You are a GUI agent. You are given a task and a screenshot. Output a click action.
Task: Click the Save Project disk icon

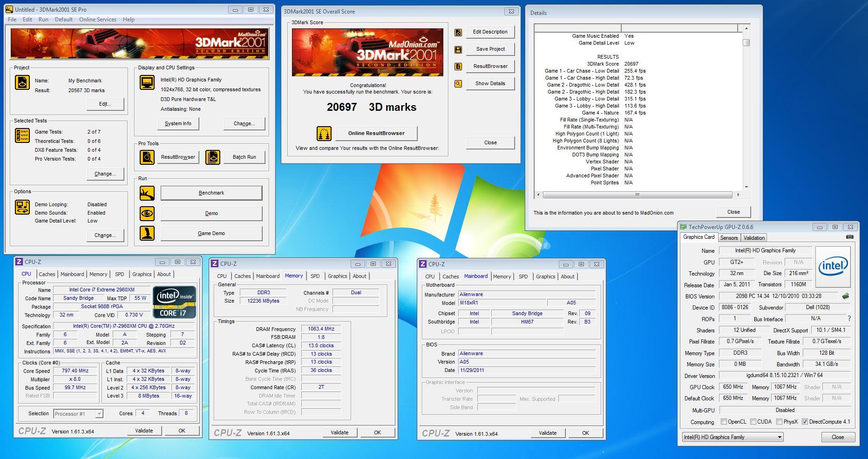pos(458,49)
